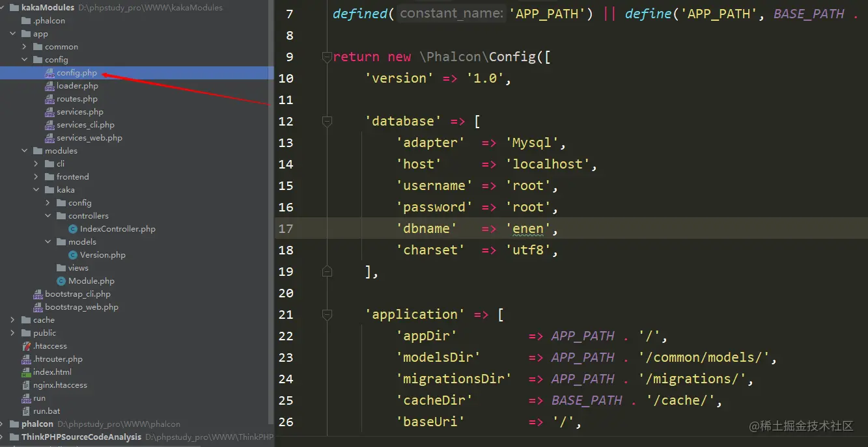Click the 'password' key on line 16
Screen dimensions: 868x447
click(x=434, y=207)
